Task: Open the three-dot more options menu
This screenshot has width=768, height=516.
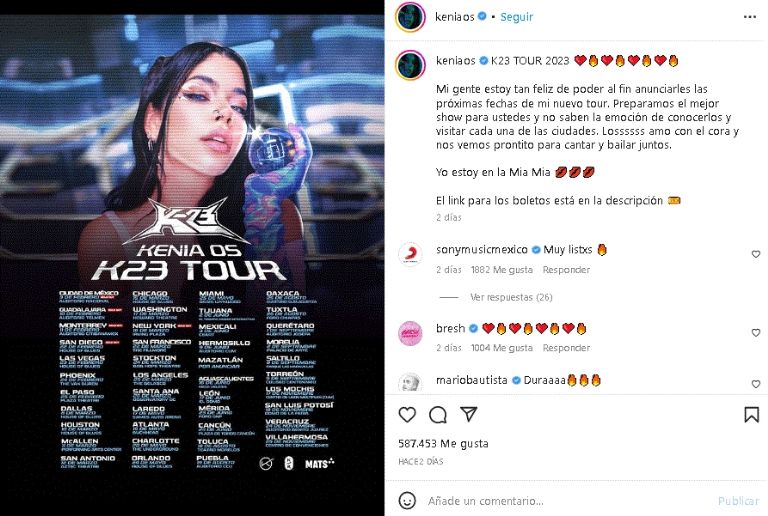Action: [x=750, y=17]
